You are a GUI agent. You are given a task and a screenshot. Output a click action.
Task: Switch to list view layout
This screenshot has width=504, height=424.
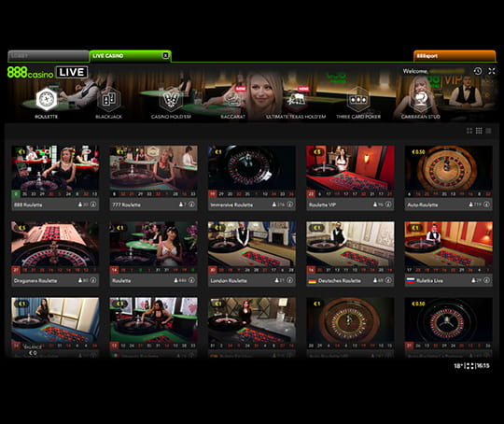tap(488, 131)
